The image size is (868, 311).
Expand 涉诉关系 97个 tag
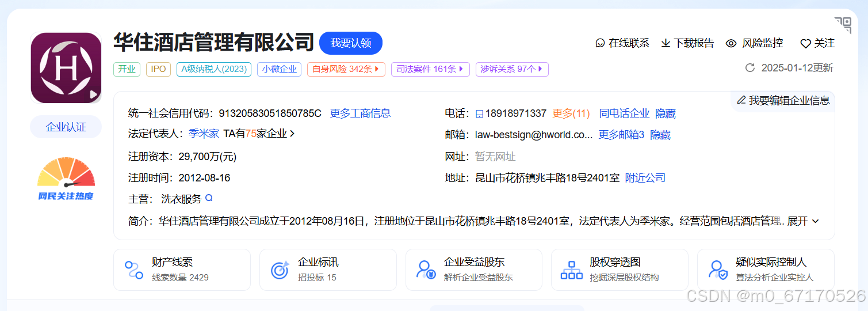click(512, 69)
